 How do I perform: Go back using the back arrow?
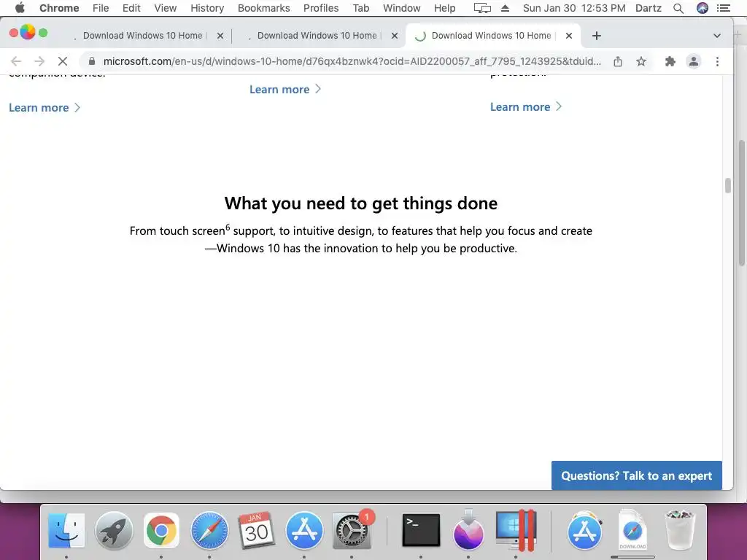pyautogui.click(x=16, y=61)
